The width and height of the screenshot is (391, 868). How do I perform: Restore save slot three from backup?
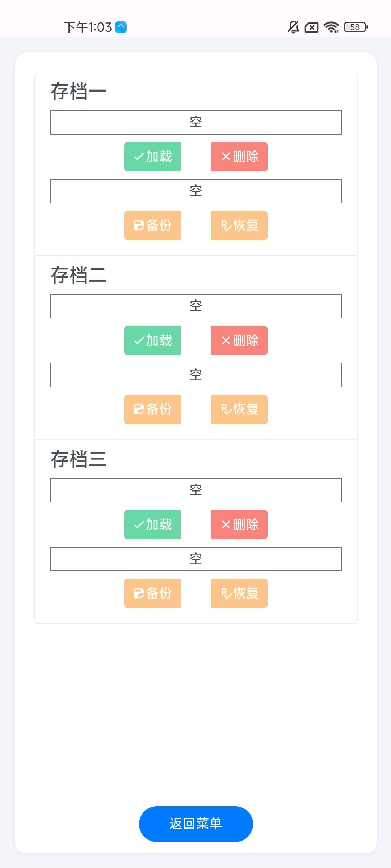[239, 593]
